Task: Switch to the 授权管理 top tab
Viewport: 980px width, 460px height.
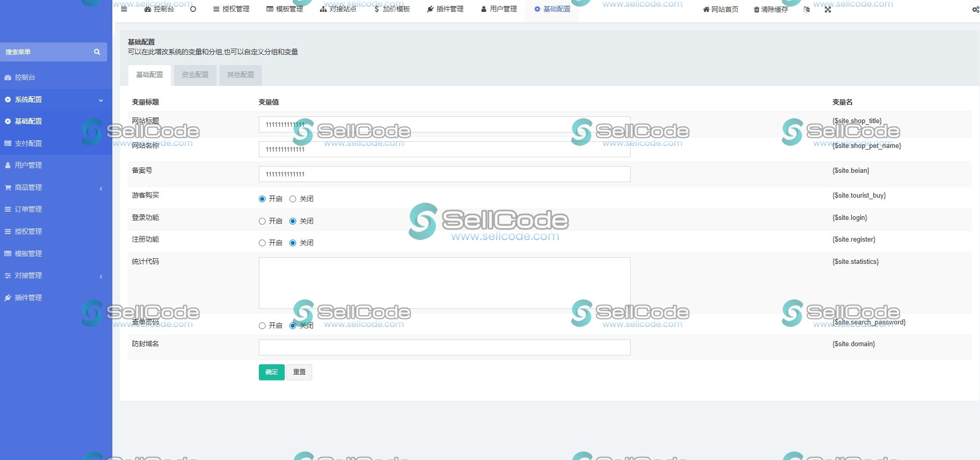Action: point(231,9)
